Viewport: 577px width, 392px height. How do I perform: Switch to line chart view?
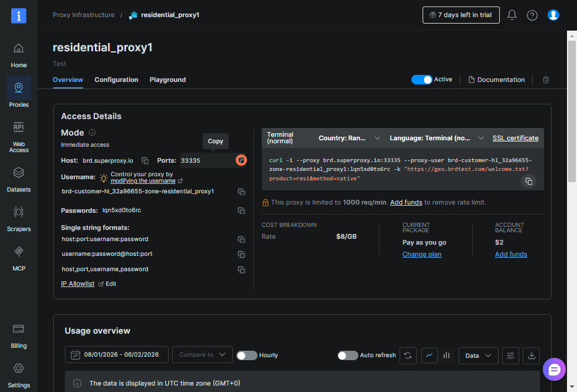430,355
